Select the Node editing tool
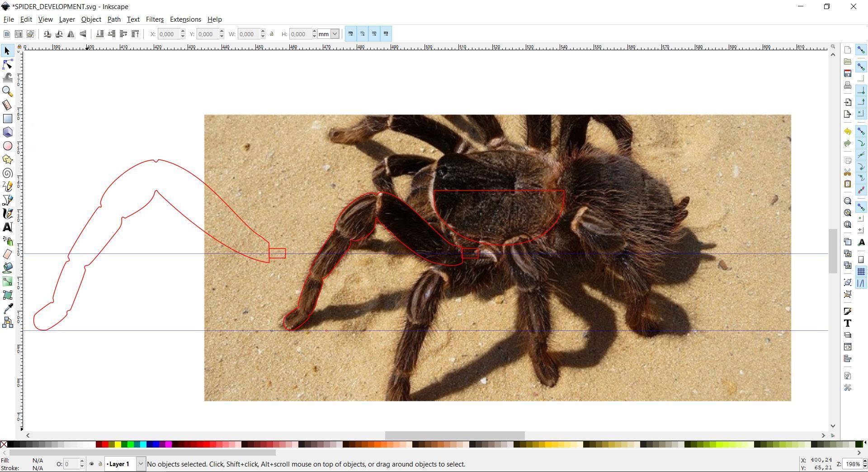This screenshot has height=472, width=868. pos(7,65)
